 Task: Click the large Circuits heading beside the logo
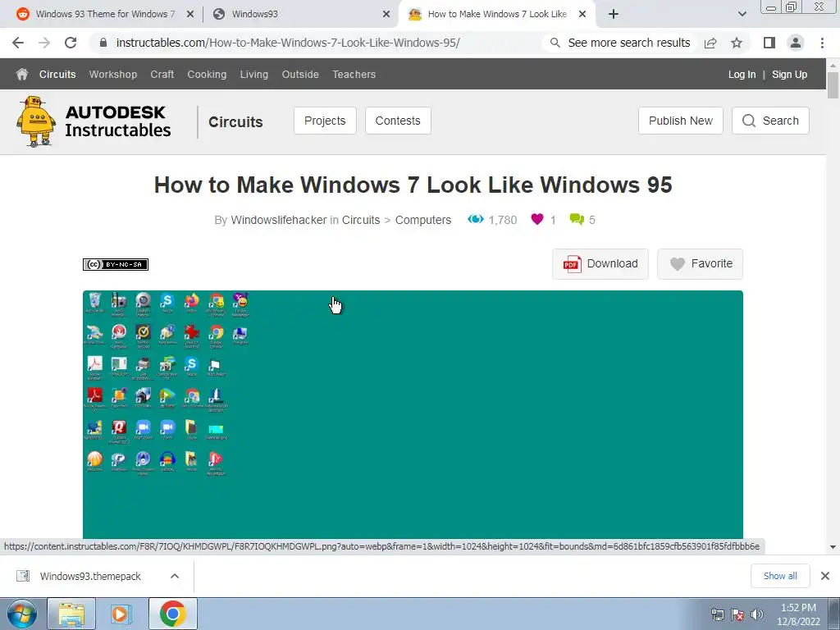[x=235, y=122]
